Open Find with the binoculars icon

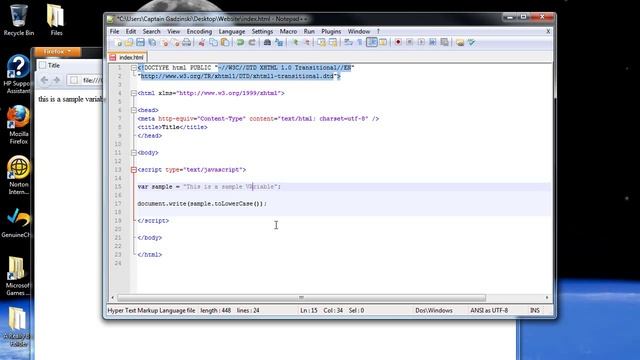pyautogui.click(x=267, y=42)
